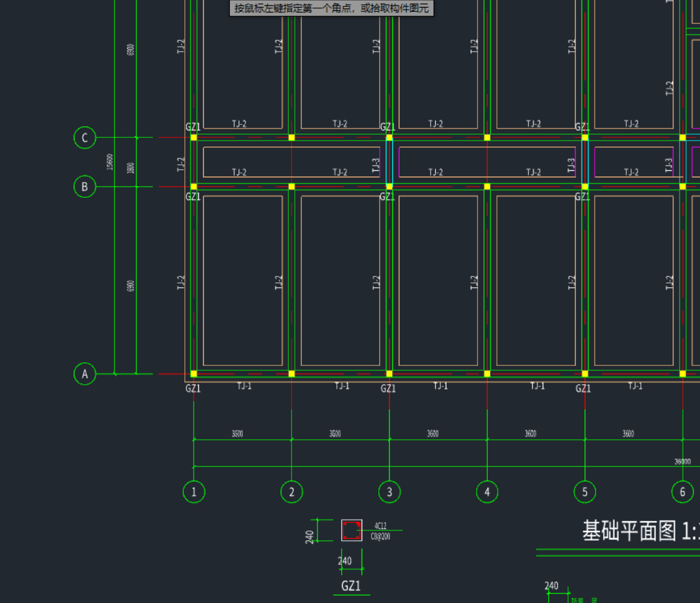Select axis bubble number 6
This screenshot has width=700, height=603.
coord(682,491)
